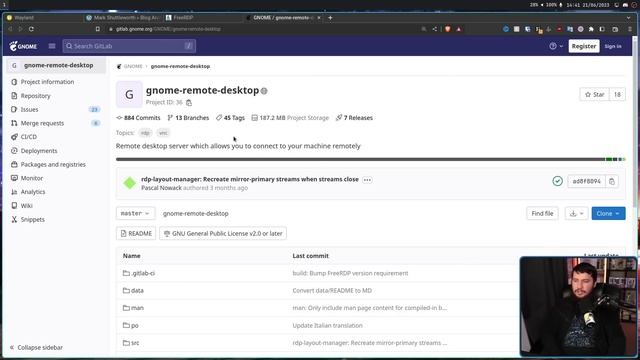This screenshot has height=360, width=640.
Task: Toggle the hamburger navigation menu
Action: point(52,46)
